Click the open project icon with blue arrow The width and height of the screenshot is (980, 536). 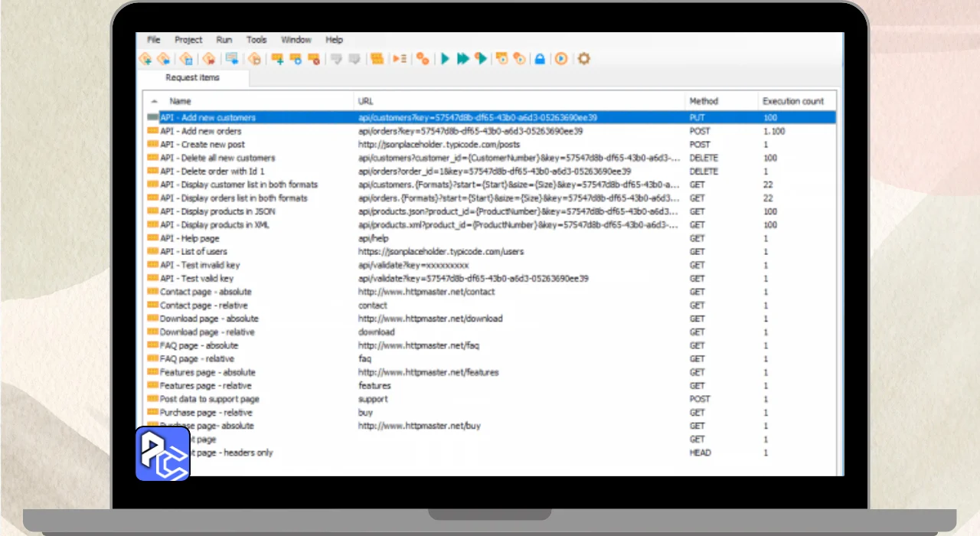point(164,59)
